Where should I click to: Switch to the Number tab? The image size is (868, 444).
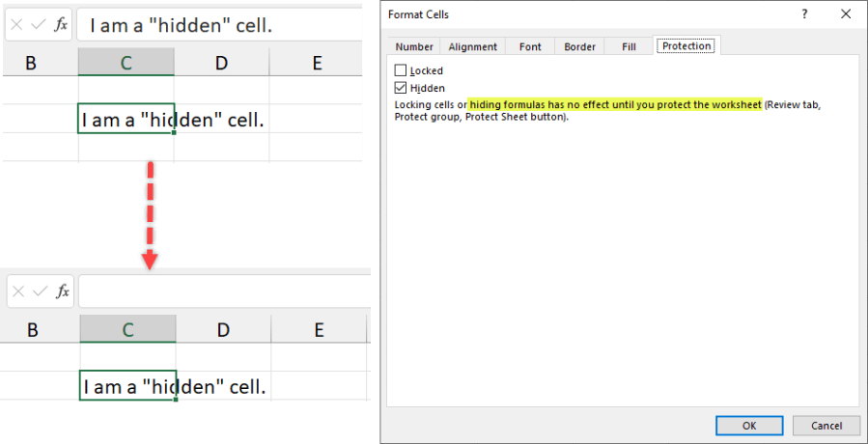tap(414, 46)
